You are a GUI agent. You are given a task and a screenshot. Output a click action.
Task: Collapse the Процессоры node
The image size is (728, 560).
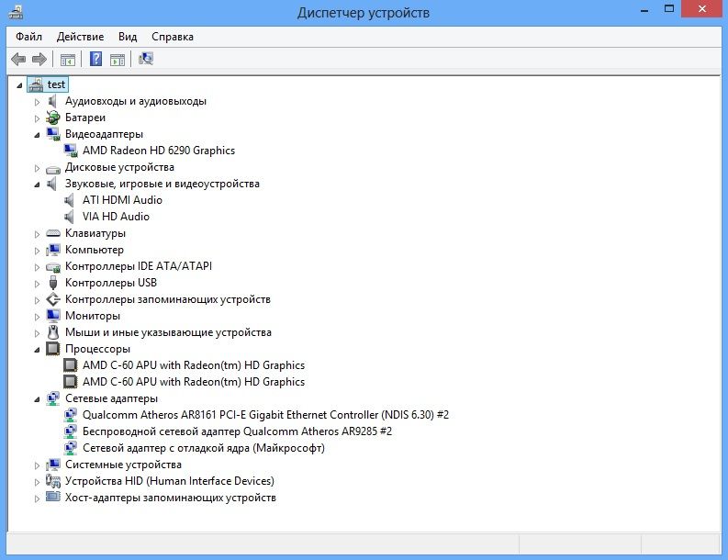37,350
